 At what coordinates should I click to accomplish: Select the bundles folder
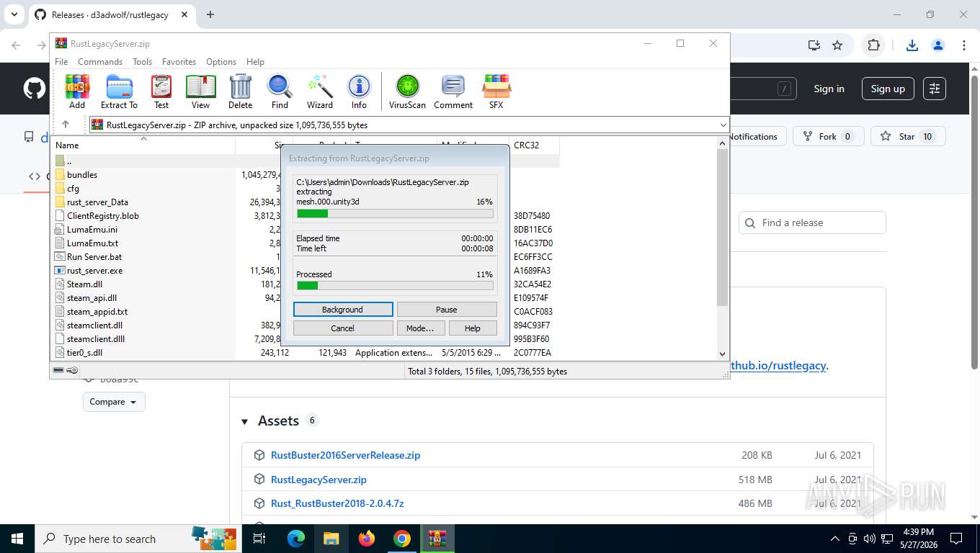[x=82, y=175]
